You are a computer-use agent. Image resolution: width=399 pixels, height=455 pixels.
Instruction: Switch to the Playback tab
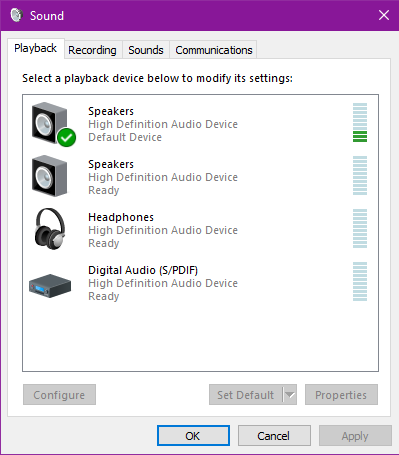click(36, 48)
